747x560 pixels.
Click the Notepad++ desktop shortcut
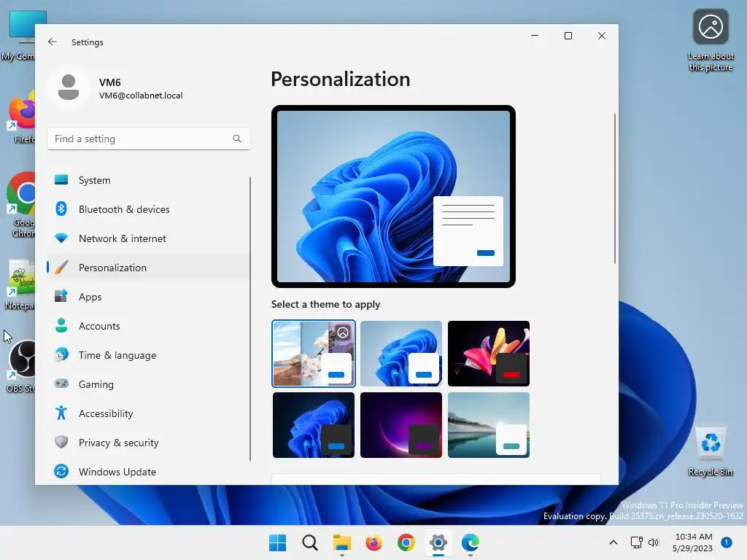(x=20, y=285)
